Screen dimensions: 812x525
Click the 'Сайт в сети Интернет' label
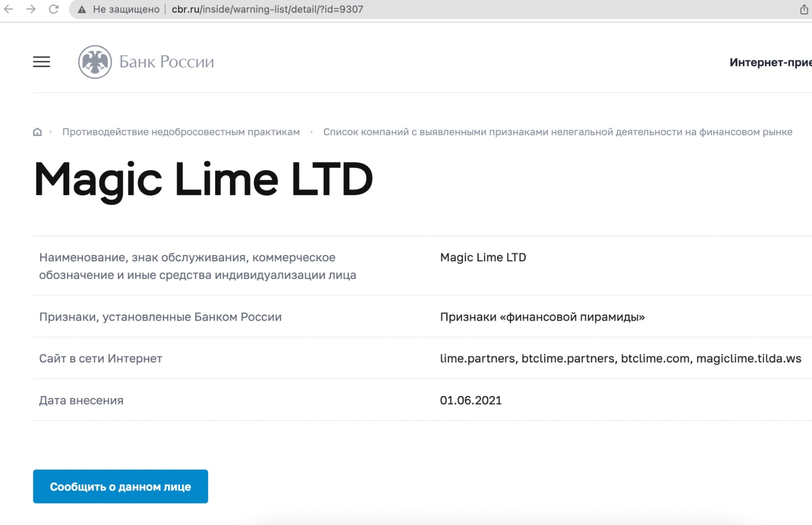click(100, 358)
